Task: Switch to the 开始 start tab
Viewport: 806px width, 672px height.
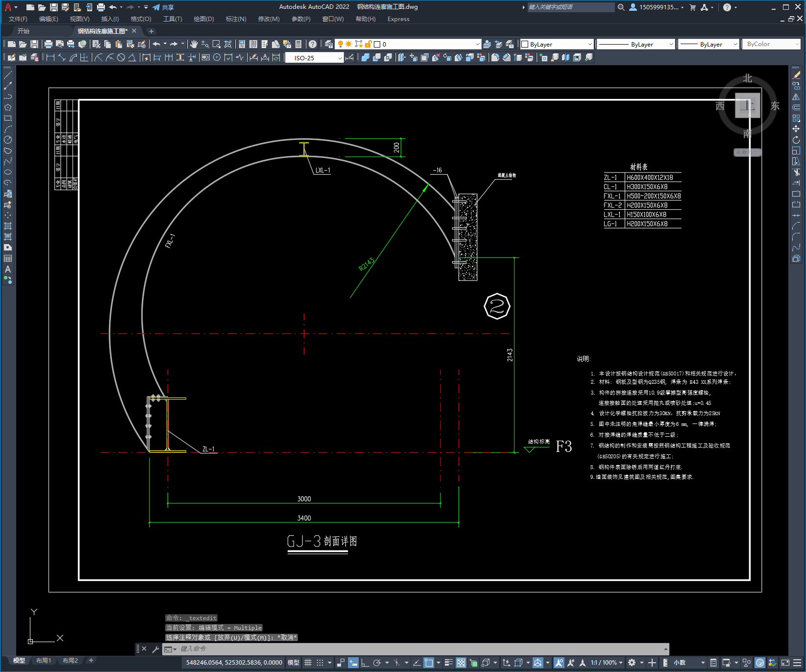Action: pyautogui.click(x=24, y=31)
